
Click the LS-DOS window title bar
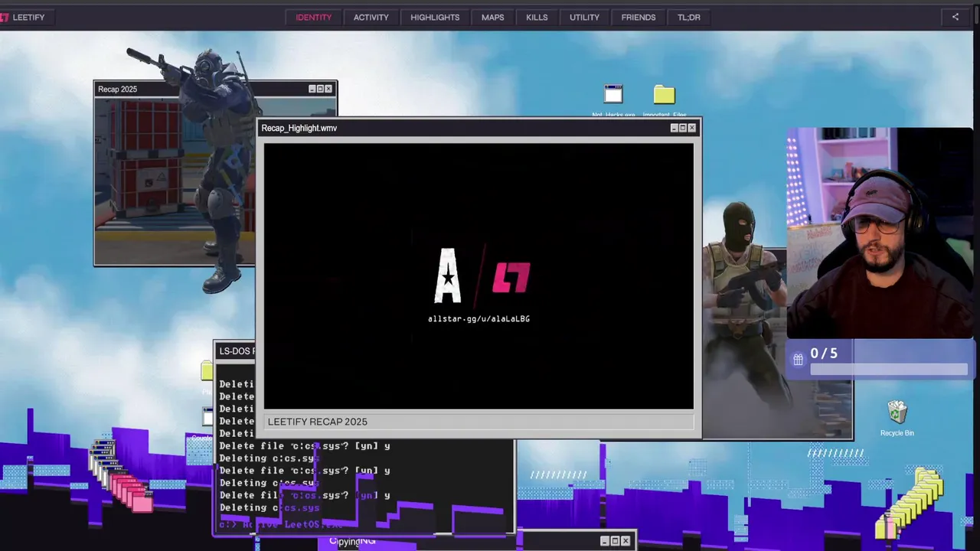[236, 351]
